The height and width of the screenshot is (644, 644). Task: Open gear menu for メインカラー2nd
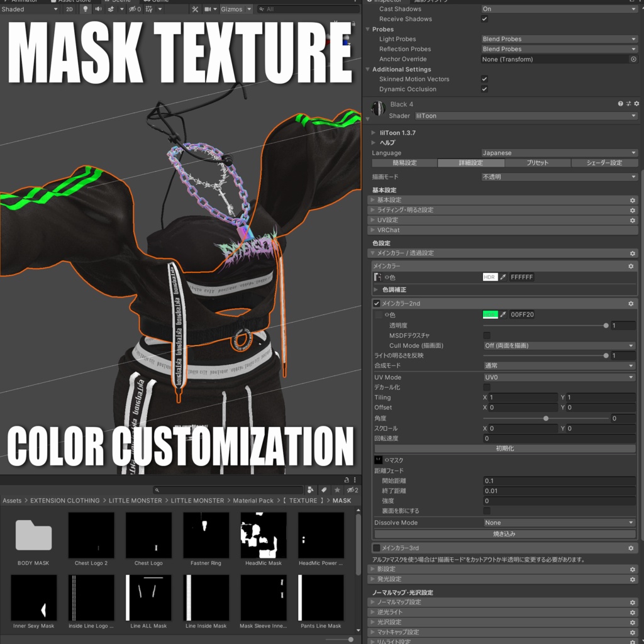pyautogui.click(x=631, y=304)
